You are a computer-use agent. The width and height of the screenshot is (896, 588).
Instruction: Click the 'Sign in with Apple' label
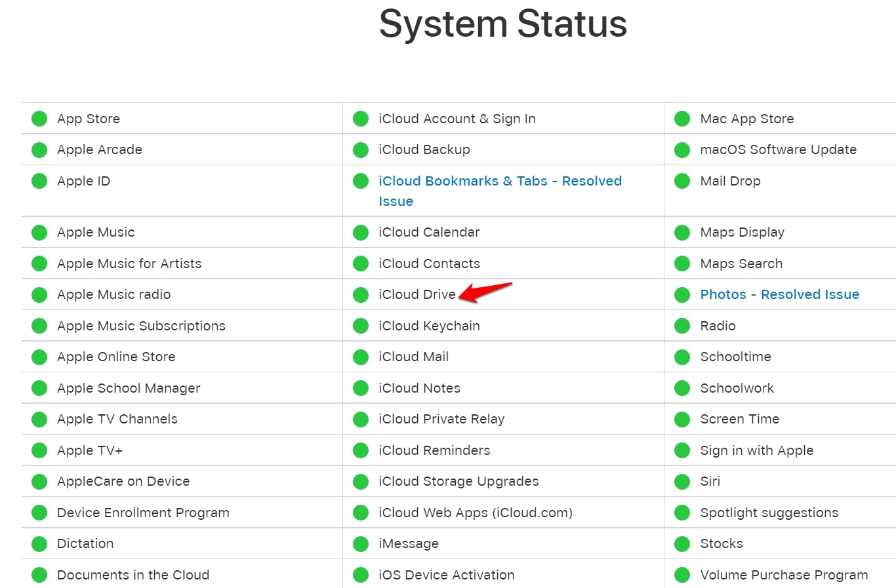pyautogui.click(x=756, y=450)
